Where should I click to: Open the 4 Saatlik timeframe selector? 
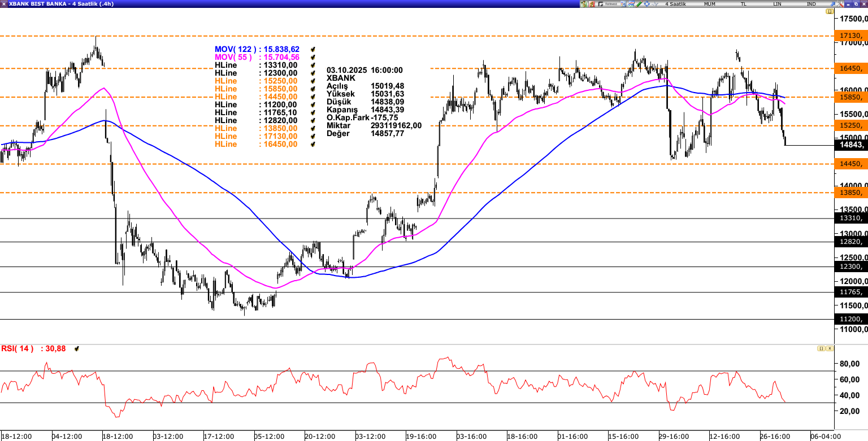[x=675, y=4]
